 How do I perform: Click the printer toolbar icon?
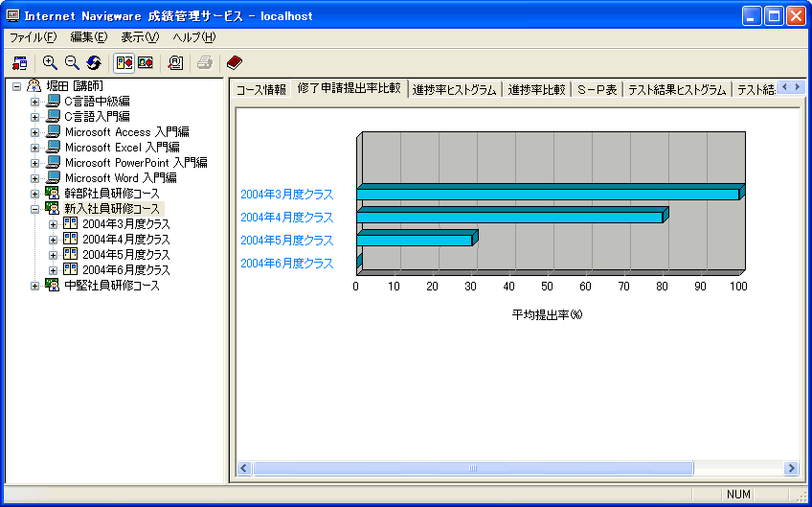pyautogui.click(x=205, y=63)
